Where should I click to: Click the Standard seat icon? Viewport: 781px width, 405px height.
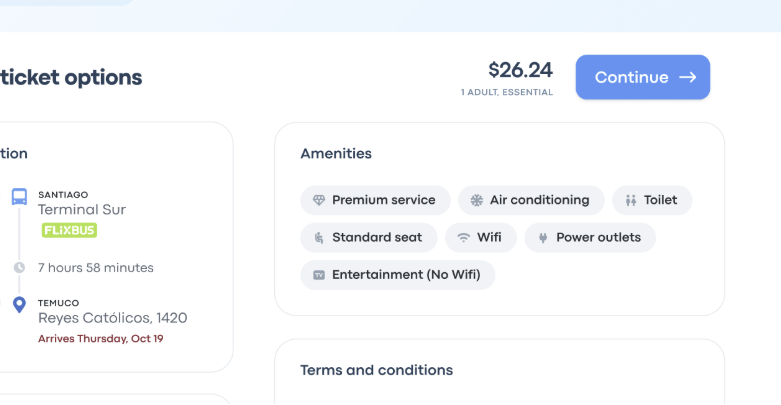(x=319, y=238)
